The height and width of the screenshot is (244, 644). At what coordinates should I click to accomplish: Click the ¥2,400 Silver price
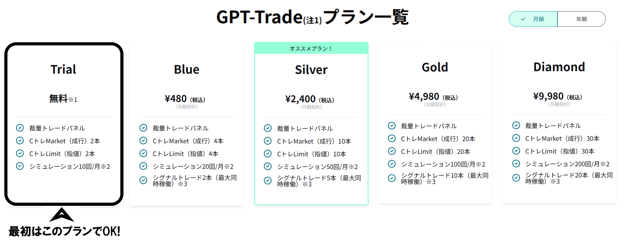coord(300,99)
